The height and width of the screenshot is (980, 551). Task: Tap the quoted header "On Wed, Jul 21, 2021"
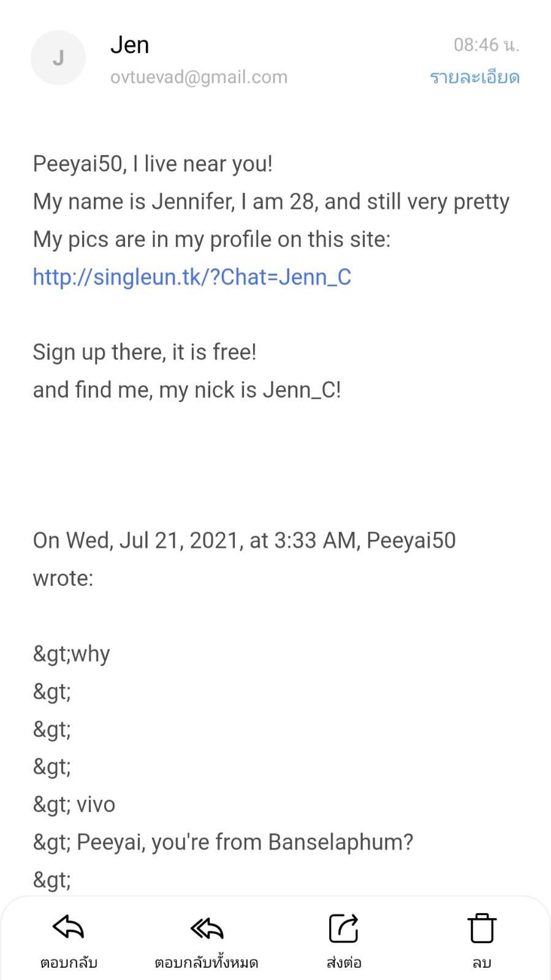tap(244, 541)
